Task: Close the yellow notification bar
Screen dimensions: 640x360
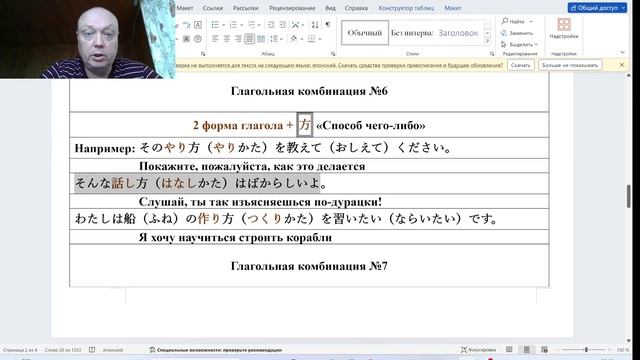Action: (x=622, y=65)
